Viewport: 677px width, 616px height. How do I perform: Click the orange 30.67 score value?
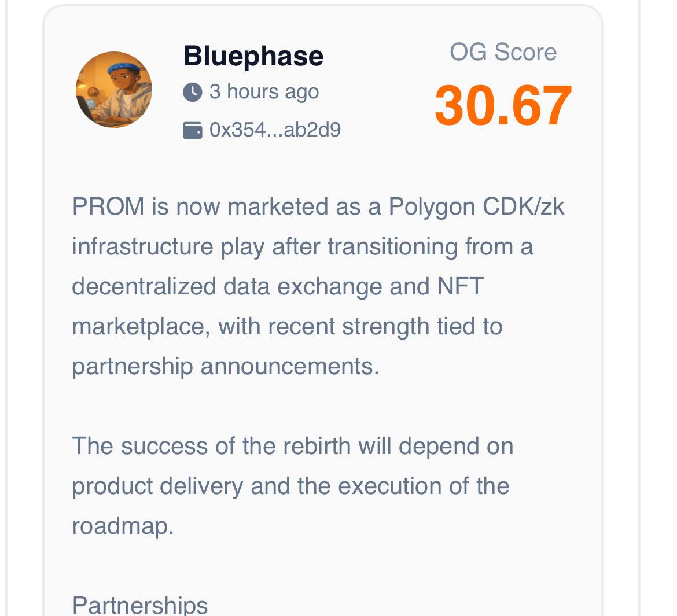coord(503,106)
